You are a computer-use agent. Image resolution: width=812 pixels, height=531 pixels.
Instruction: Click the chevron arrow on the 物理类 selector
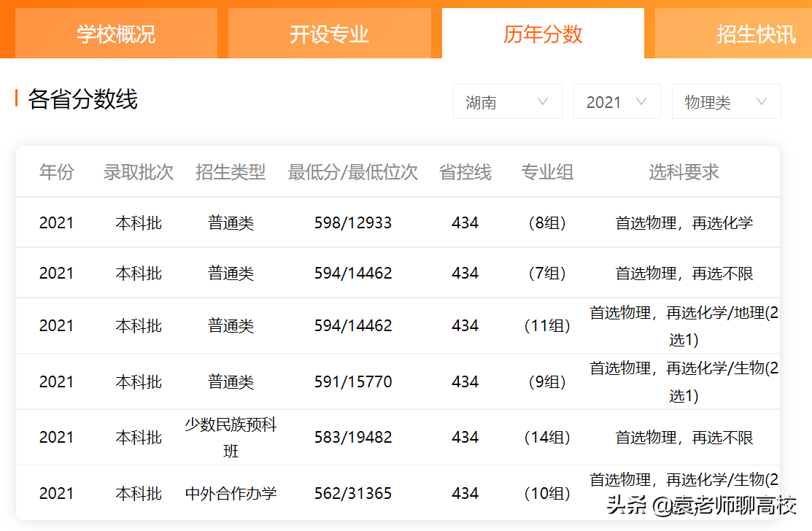point(762,101)
